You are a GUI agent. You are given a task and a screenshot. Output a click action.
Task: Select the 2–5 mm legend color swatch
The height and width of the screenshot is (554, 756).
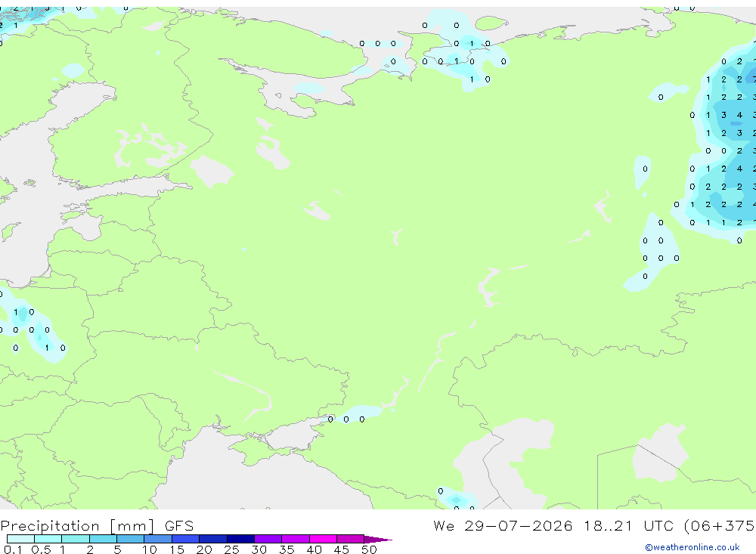(103, 539)
